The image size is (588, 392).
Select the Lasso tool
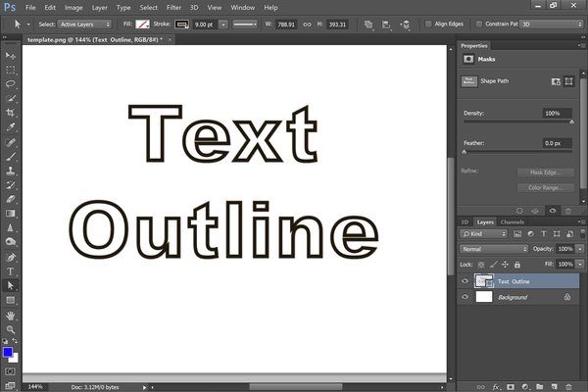point(11,85)
